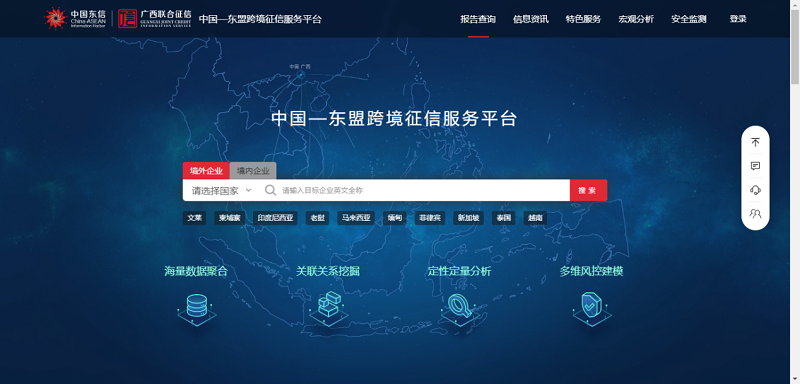Click the contacts people icon in sidebar

tap(755, 213)
